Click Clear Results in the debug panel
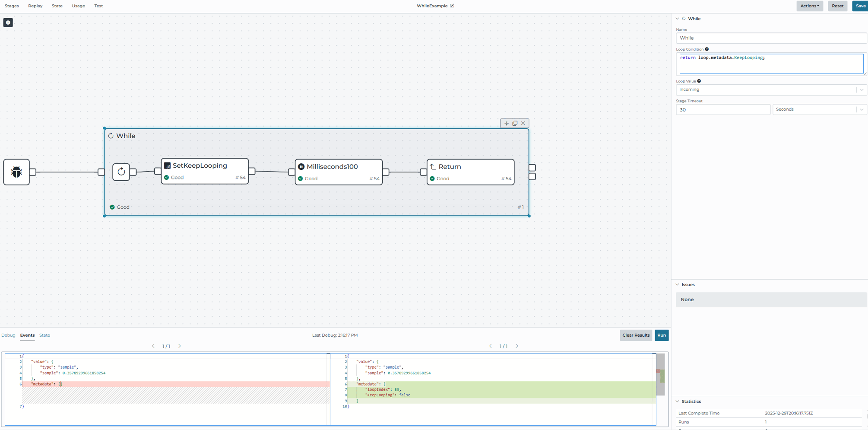 pyautogui.click(x=636, y=335)
